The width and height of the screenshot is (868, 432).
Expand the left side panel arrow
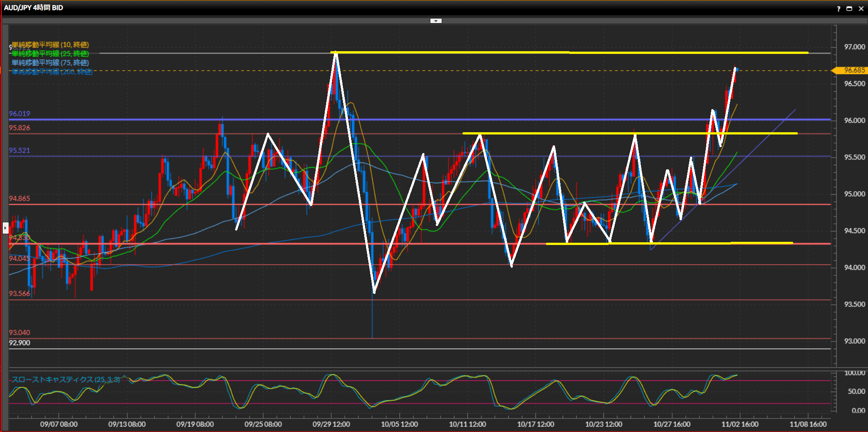[5, 228]
